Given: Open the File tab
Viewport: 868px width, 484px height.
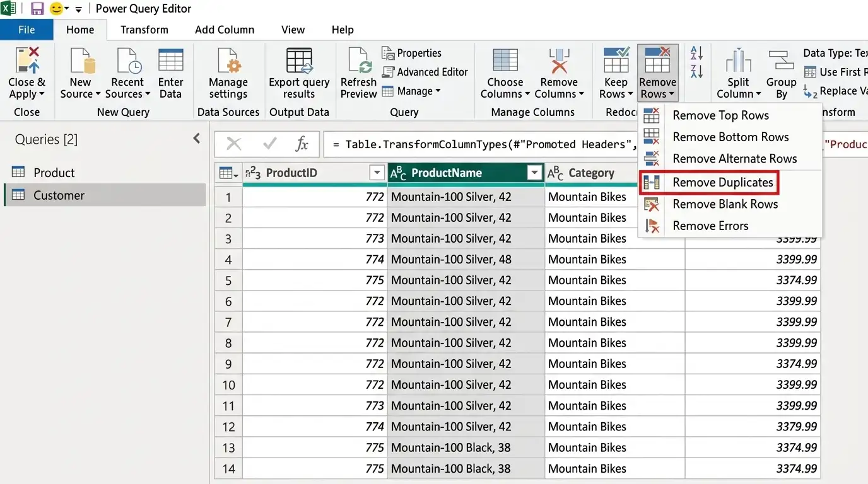Looking at the screenshot, I should tap(26, 30).
